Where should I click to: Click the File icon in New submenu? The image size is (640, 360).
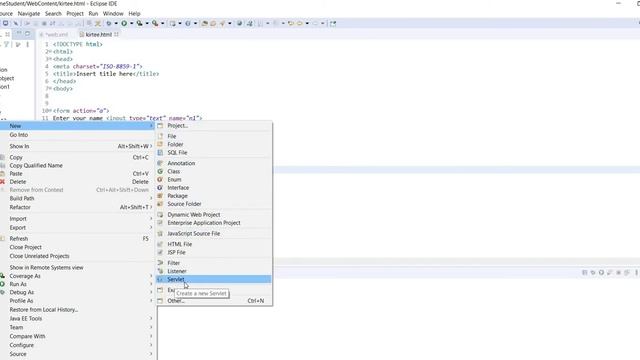160,136
